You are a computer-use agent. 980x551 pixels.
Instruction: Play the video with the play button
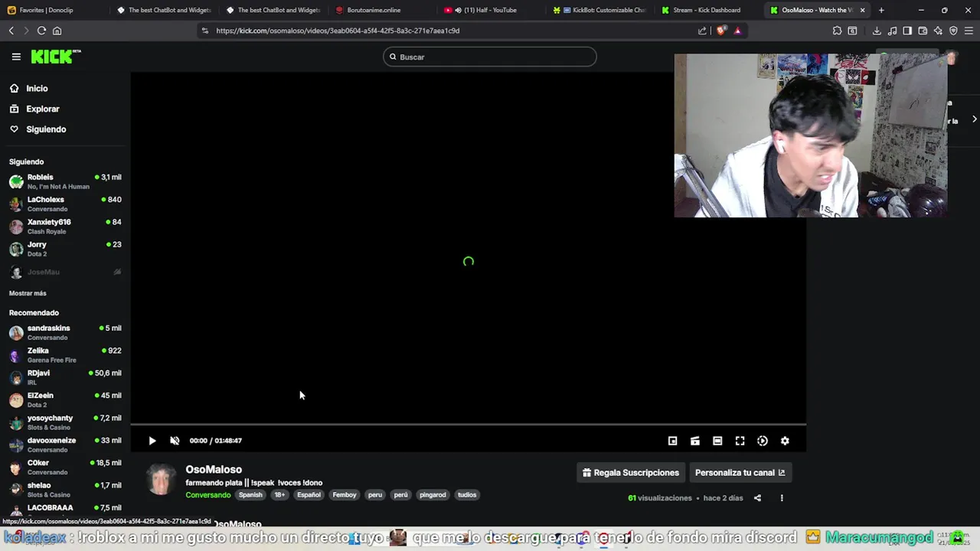coord(152,441)
